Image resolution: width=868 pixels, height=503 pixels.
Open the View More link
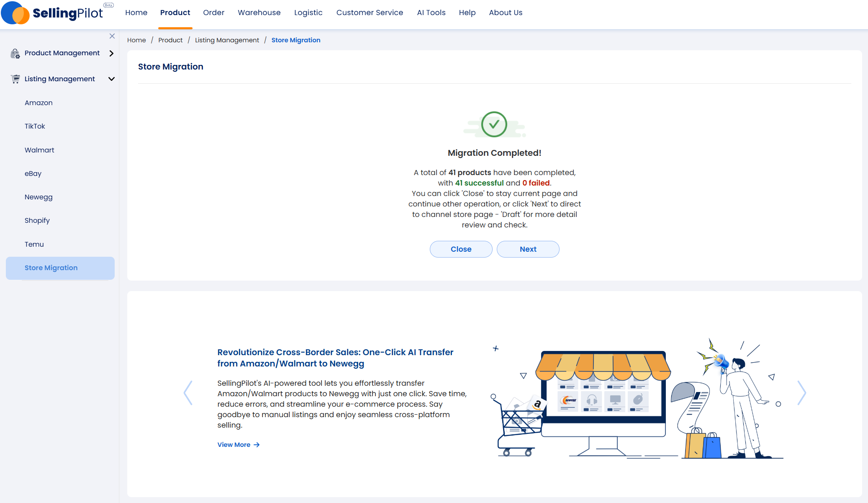239,445
